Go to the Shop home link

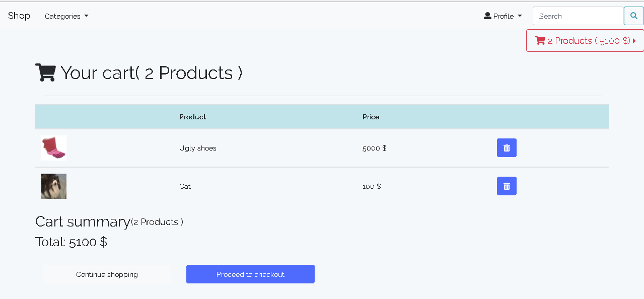(x=19, y=16)
